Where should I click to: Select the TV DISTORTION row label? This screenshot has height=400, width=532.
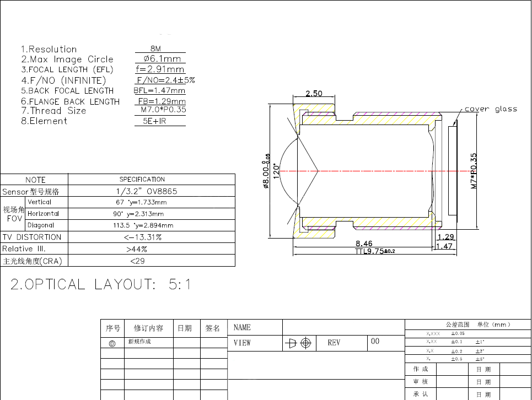(x=32, y=237)
